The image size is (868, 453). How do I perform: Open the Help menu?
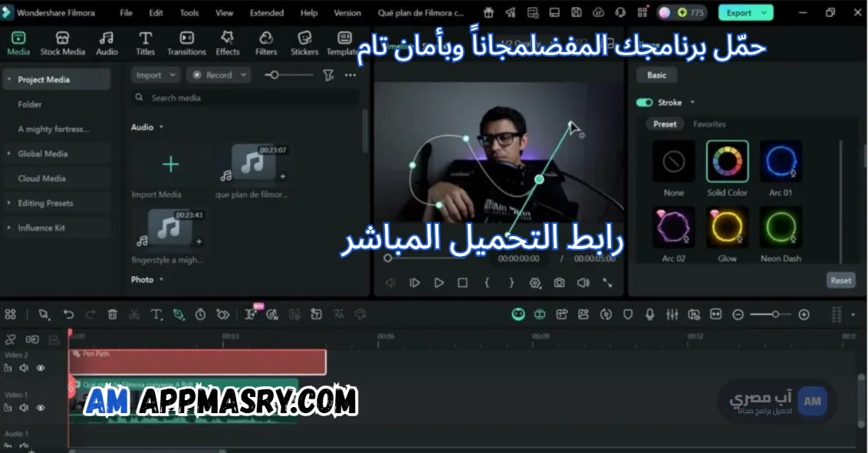tap(309, 13)
